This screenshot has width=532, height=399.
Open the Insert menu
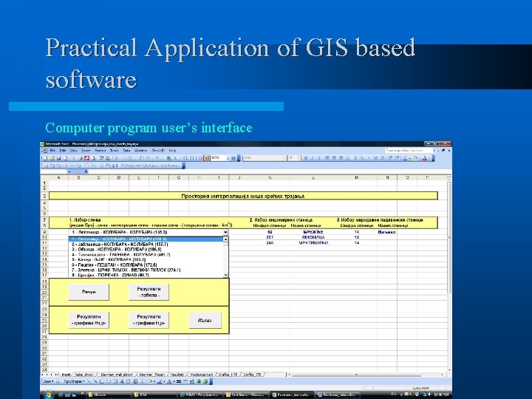tap(86, 151)
